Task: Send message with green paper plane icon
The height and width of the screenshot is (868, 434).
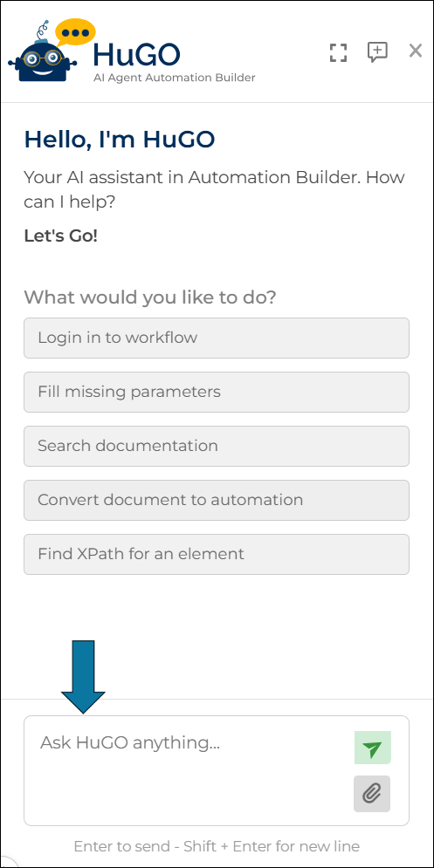Action: click(373, 748)
